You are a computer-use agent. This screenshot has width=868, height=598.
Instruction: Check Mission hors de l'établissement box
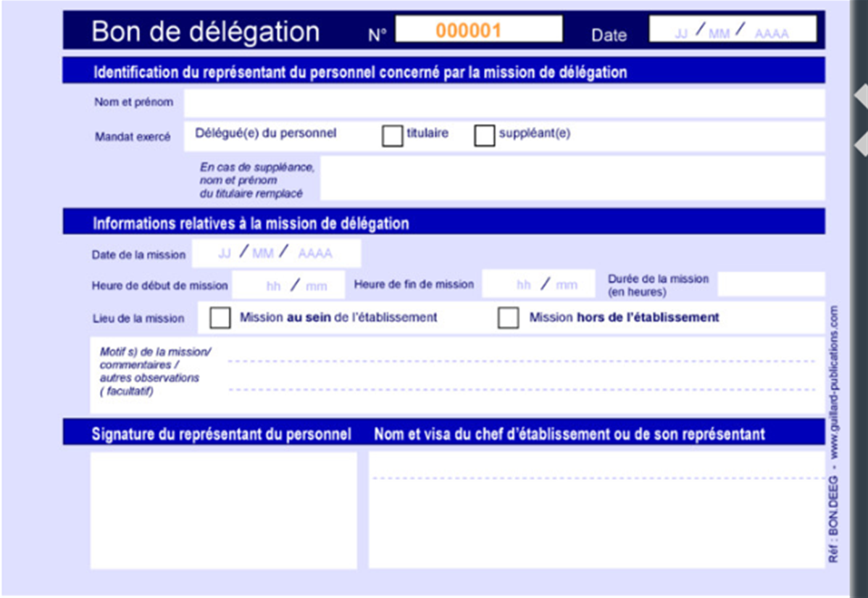508,317
